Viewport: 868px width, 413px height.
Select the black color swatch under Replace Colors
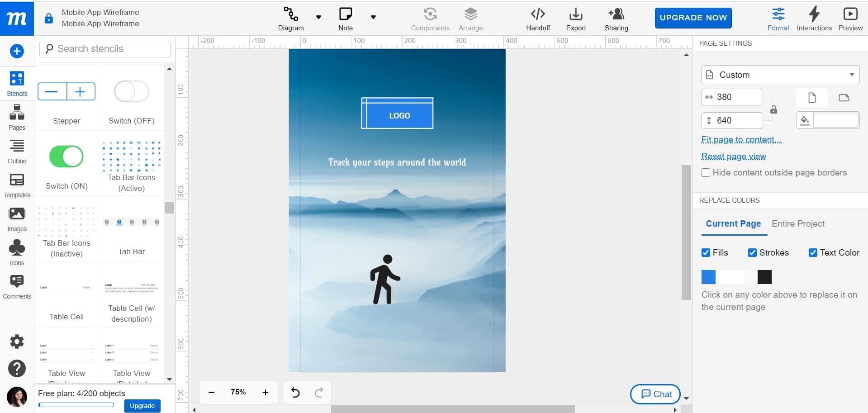764,277
